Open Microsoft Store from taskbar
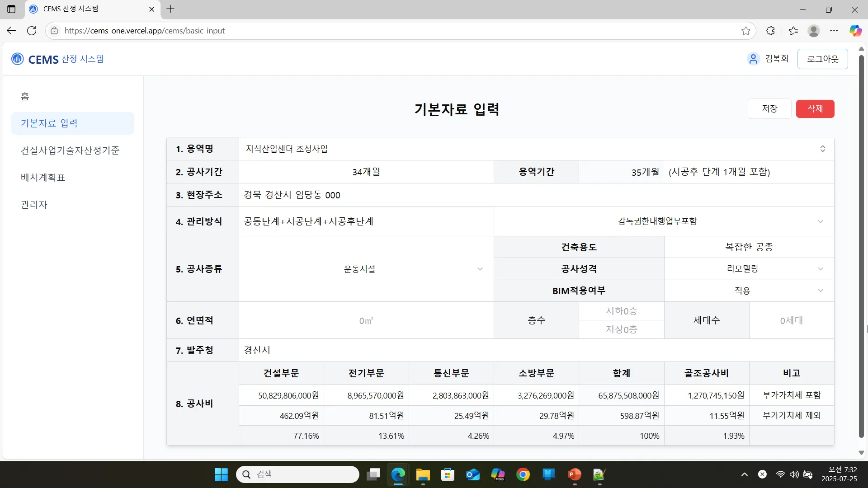The image size is (868, 488). click(x=448, y=474)
